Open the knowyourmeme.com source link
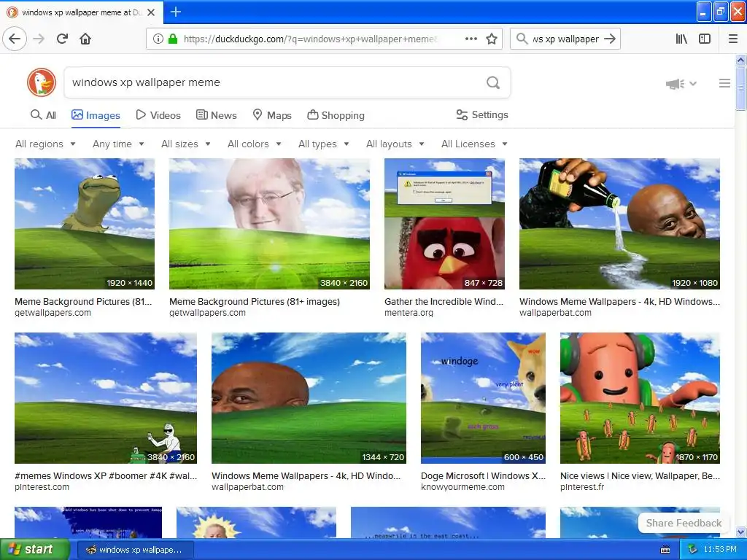 (x=462, y=487)
